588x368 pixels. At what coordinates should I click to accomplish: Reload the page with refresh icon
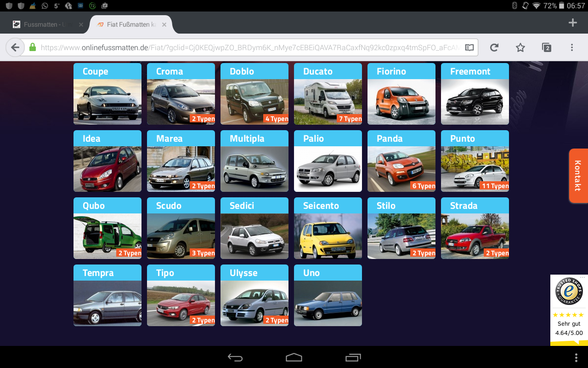494,47
